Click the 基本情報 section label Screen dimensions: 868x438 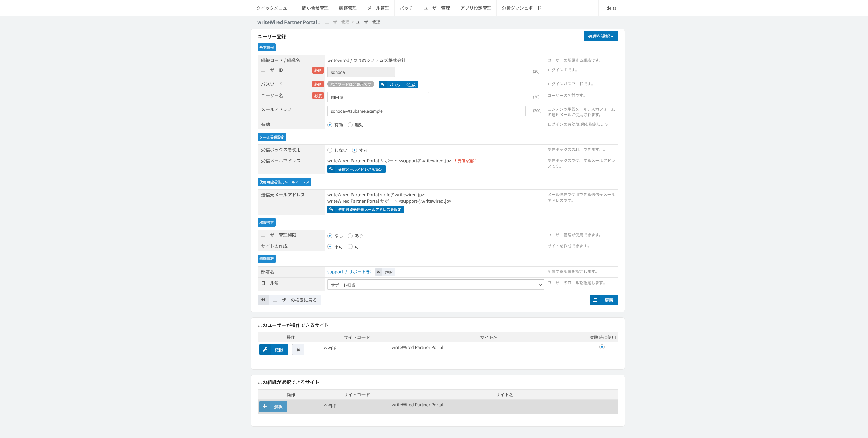pos(267,47)
